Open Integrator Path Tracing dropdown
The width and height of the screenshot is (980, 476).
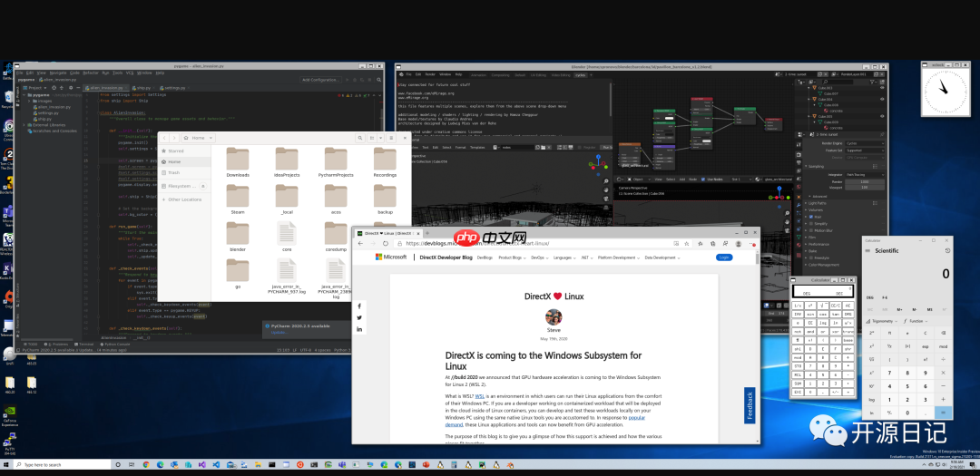tap(865, 174)
